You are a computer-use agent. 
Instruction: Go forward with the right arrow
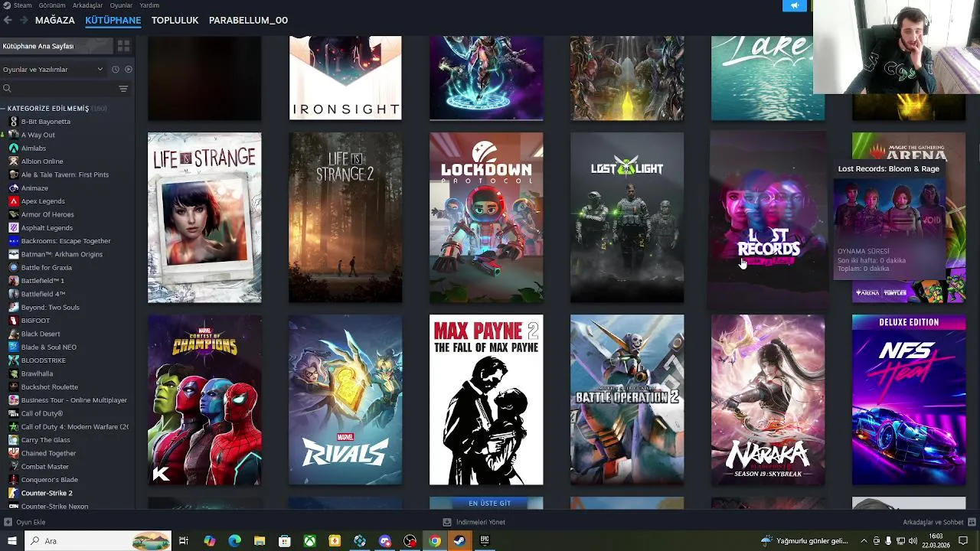coord(24,21)
